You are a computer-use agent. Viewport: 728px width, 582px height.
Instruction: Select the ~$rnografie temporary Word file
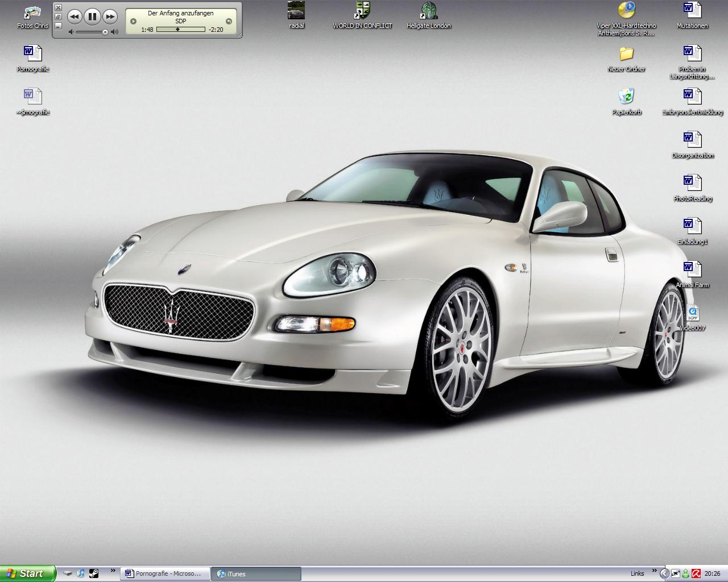[32, 102]
